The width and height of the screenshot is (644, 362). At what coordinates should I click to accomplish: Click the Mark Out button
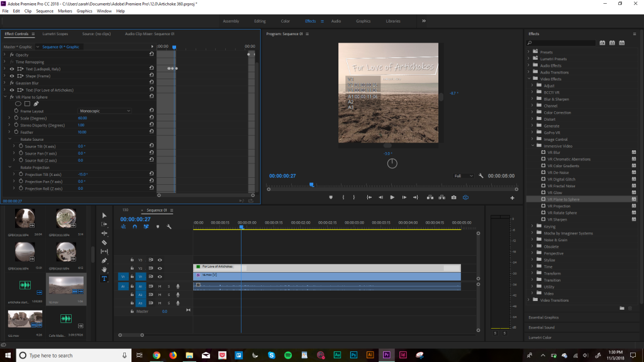pos(354,197)
